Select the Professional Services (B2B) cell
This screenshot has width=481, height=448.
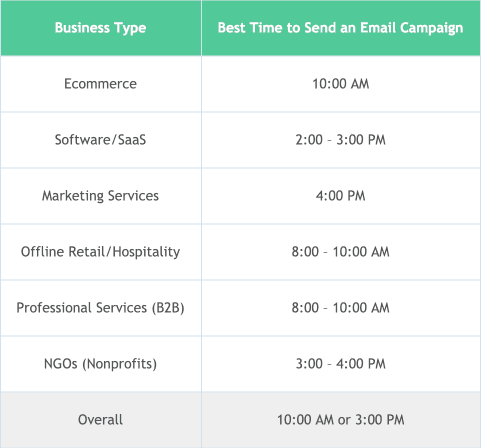[101, 308]
